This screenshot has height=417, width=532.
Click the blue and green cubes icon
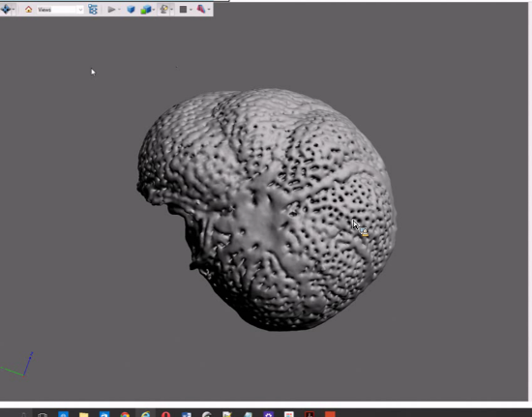tap(145, 10)
